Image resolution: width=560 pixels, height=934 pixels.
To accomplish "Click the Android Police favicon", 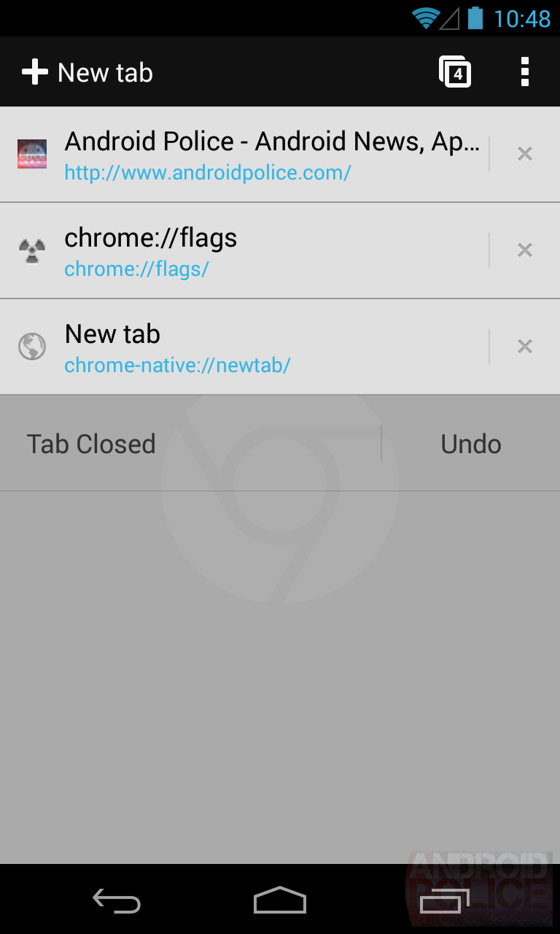I will [x=32, y=154].
